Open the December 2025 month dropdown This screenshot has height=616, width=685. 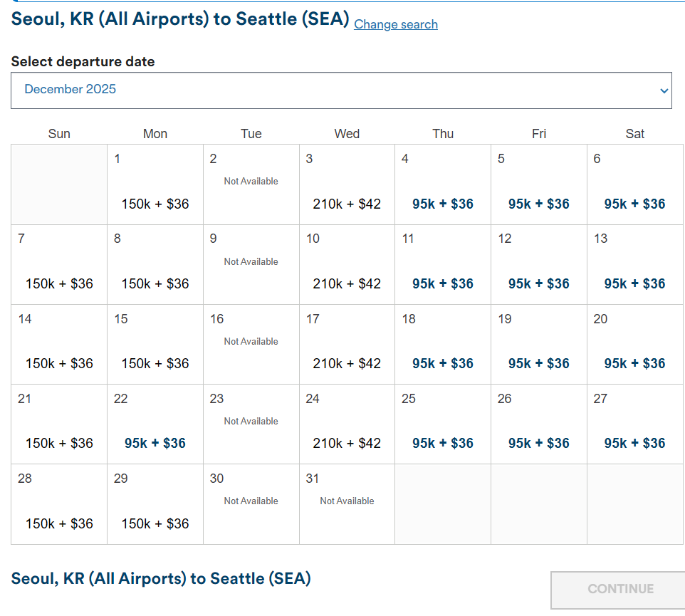click(341, 90)
